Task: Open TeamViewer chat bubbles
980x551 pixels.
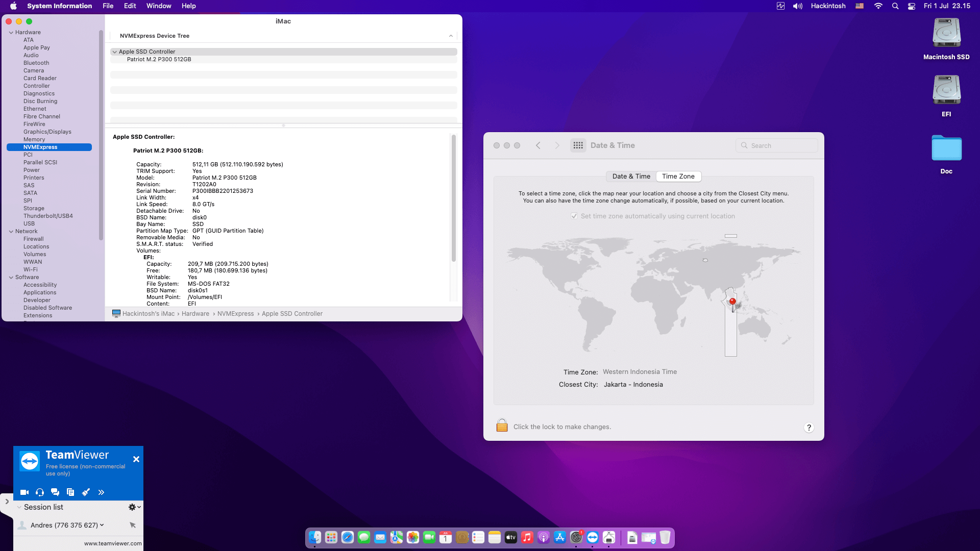Action: click(x=55, y=492)
